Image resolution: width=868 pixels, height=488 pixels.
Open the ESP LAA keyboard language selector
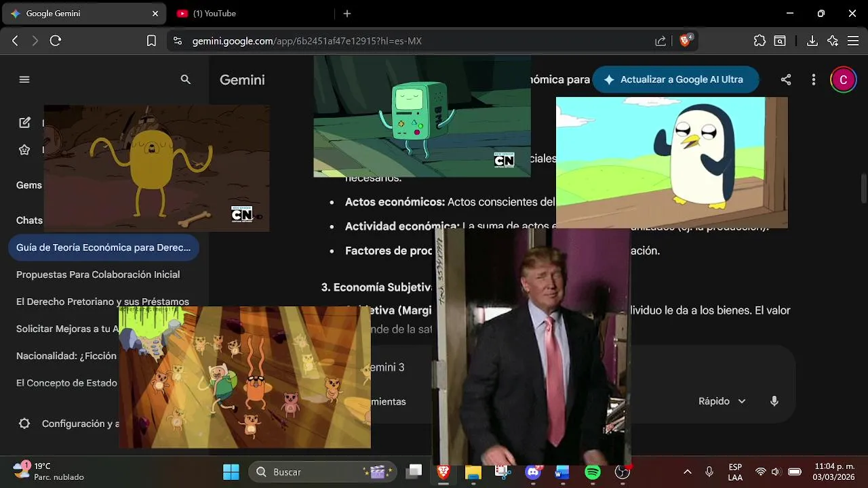735,472
